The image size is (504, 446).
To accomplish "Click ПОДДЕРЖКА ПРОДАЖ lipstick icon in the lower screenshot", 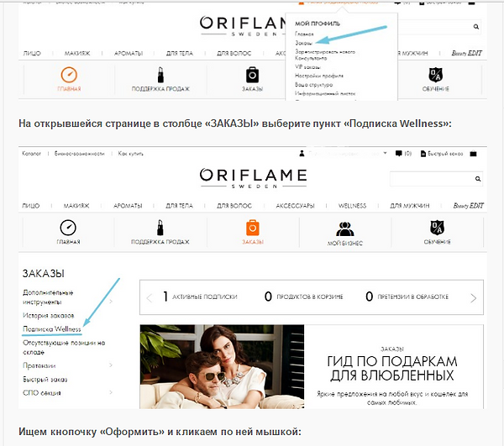I will coord(160,228).
